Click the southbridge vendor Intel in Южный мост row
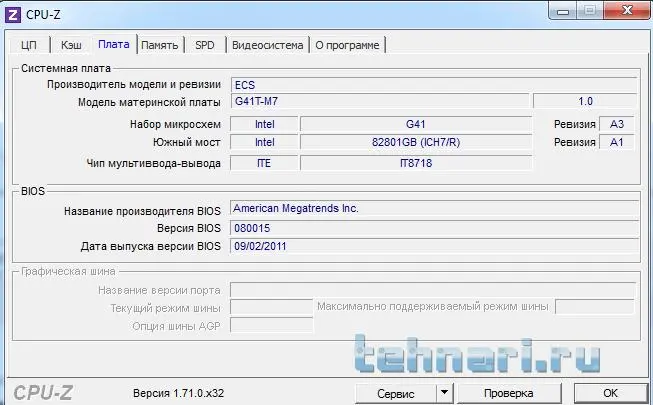This screenshot has height=405, width=653. pos(264,142)
